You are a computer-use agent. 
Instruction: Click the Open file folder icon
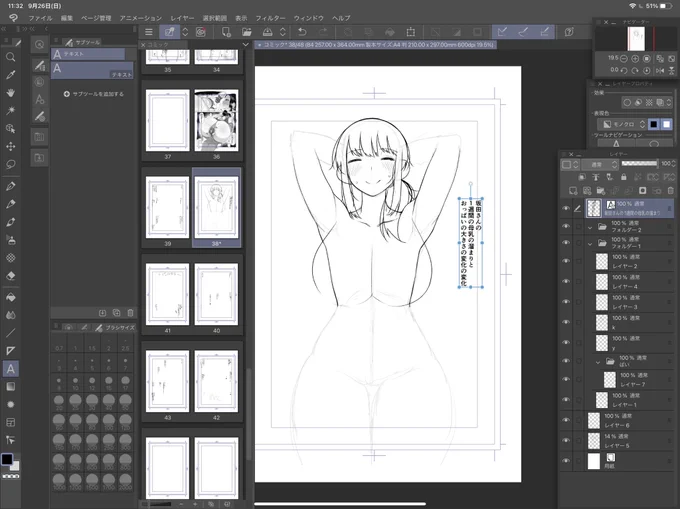point(247,32)
